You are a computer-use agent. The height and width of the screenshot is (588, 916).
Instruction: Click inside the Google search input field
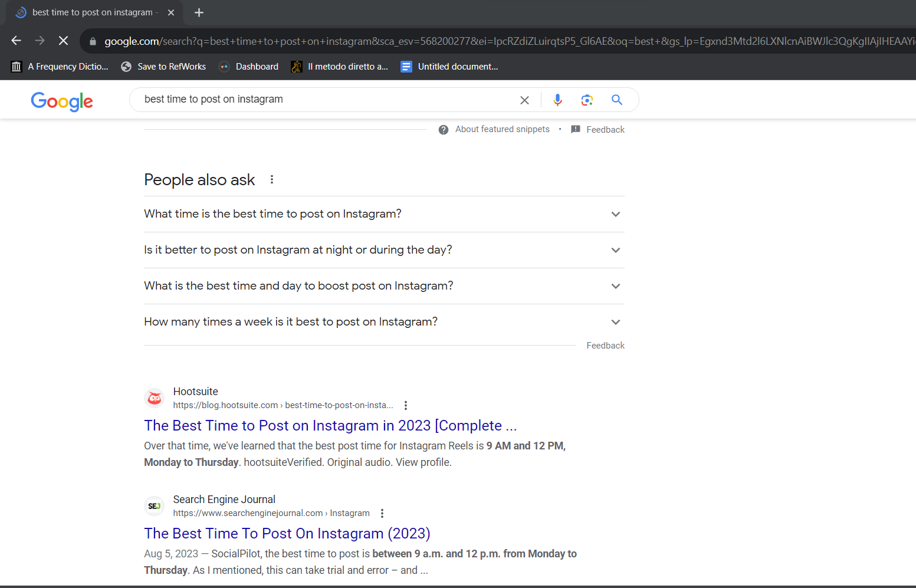(x=324, y=100)
